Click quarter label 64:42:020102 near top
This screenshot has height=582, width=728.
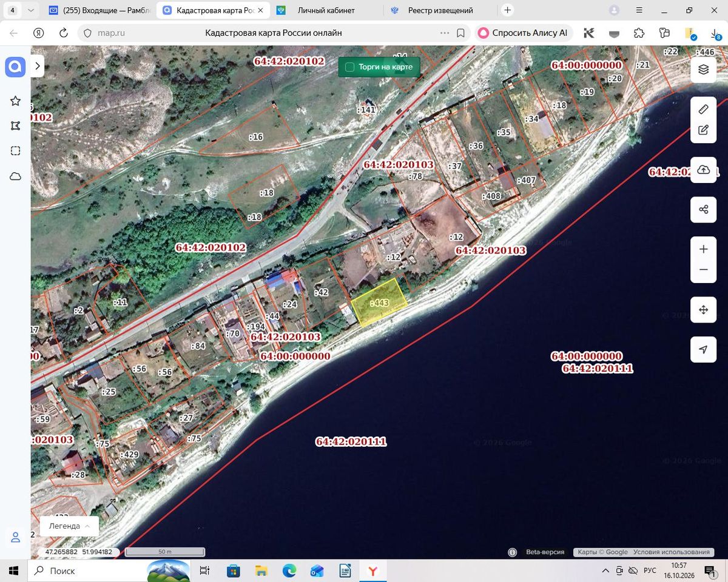point(289,61)
